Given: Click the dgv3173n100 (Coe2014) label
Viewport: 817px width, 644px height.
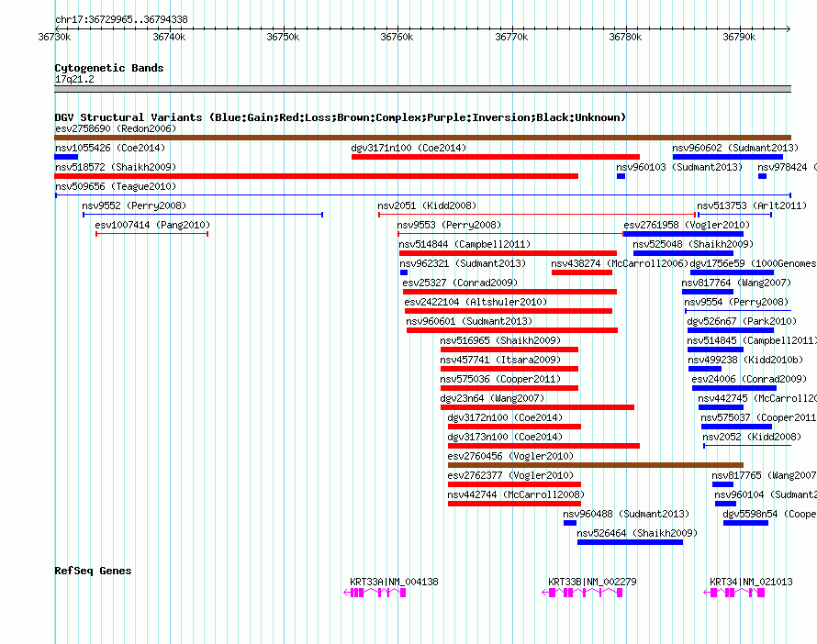Looking at the screenshot, I should (x=505, y=437).
